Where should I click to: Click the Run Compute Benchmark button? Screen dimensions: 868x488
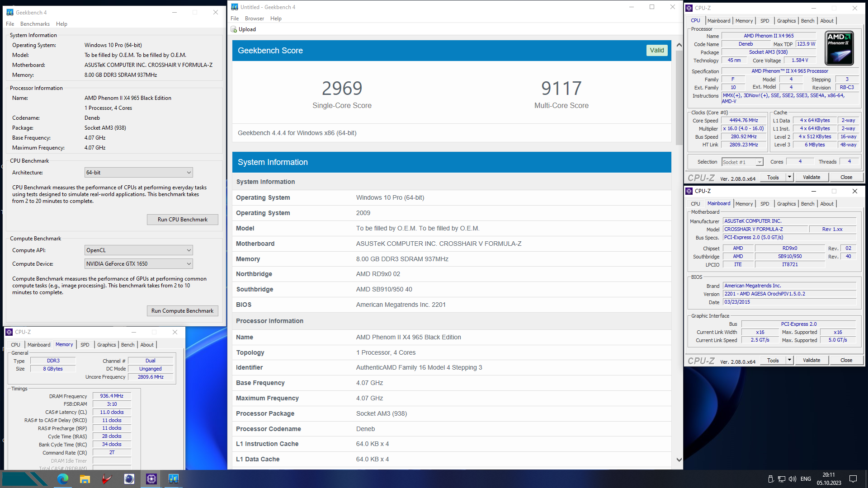pyautogui.click(x=183, y=311)
